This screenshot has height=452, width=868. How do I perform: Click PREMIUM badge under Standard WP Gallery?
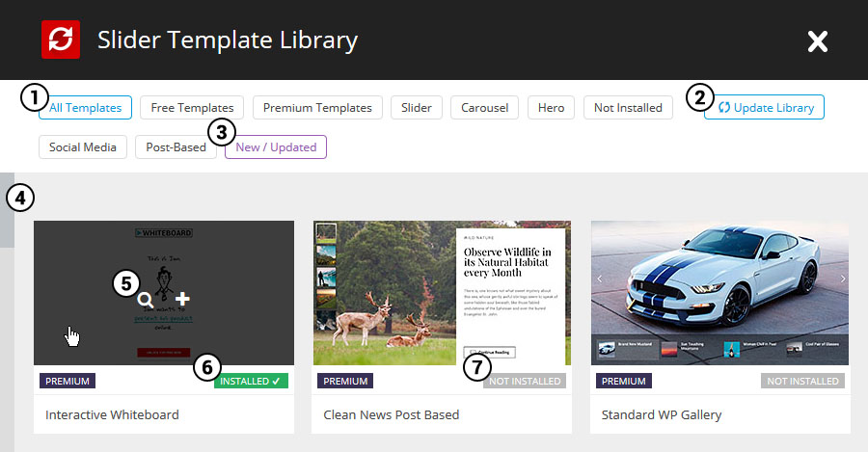pos(624,382)
